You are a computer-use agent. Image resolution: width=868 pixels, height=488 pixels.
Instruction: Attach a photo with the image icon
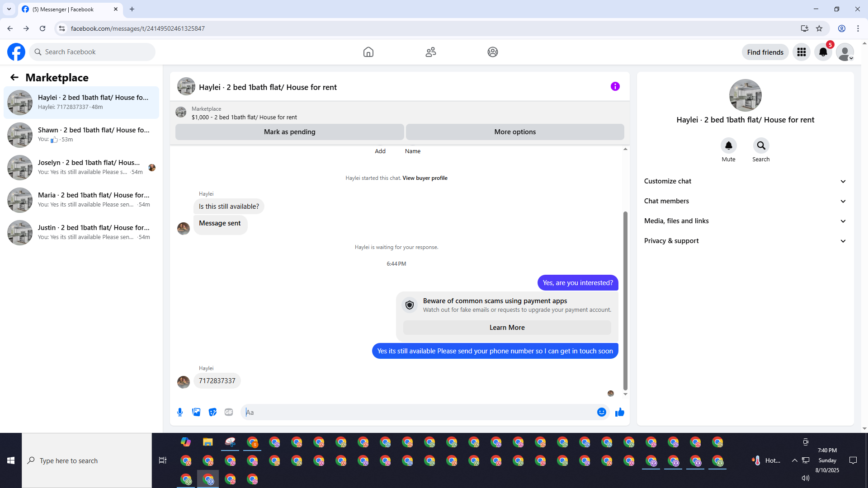tap(196, 412)
